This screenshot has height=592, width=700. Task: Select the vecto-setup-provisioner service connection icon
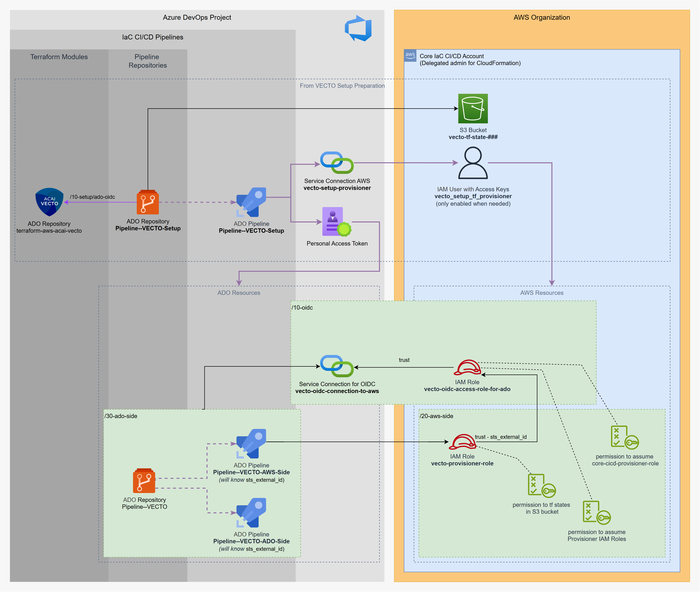click(337, 162)
